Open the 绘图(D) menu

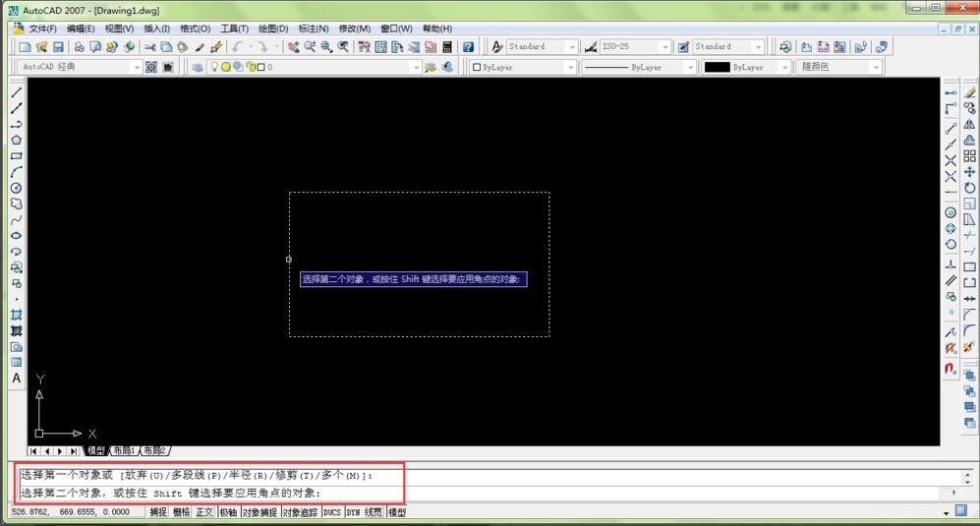(x=273, y=29)
